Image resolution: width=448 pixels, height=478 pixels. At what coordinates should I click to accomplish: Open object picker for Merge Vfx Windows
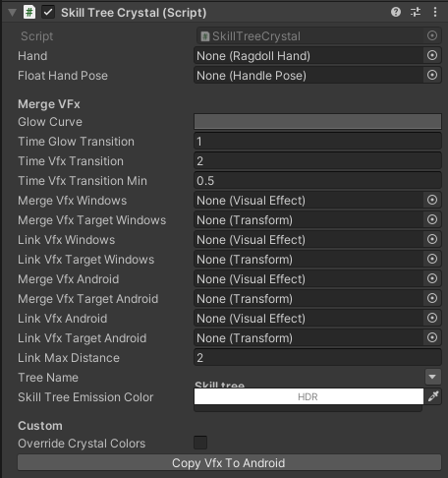[x=432, y=200]
